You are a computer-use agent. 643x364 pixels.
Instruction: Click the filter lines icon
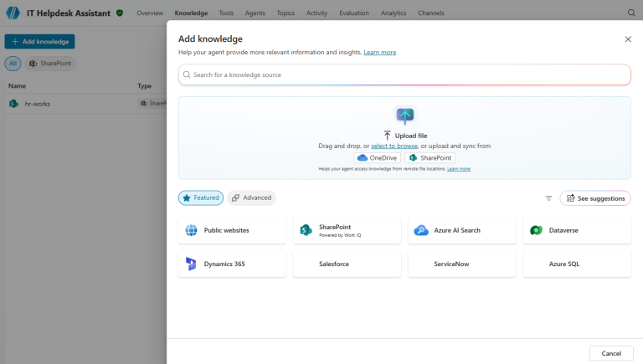[548, 198]
